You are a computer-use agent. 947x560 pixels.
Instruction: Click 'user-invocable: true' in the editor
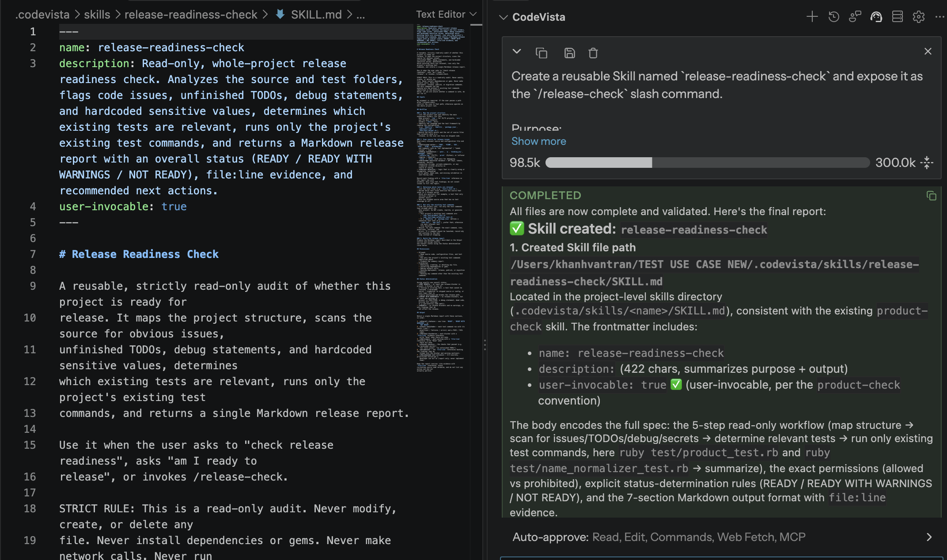click(123, 207)
